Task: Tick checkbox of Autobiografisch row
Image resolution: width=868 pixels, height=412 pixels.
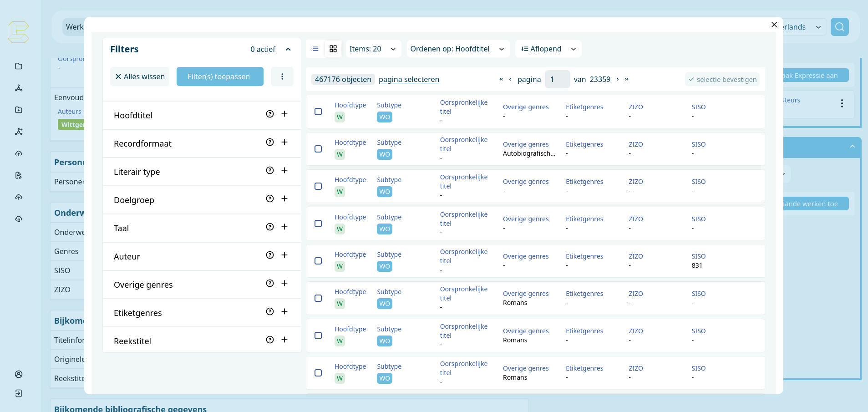Action: point(318,149)
